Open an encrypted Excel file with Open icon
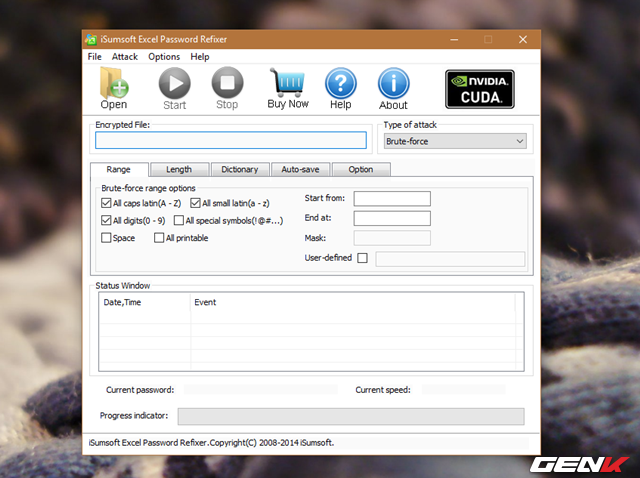 (114, 88)
